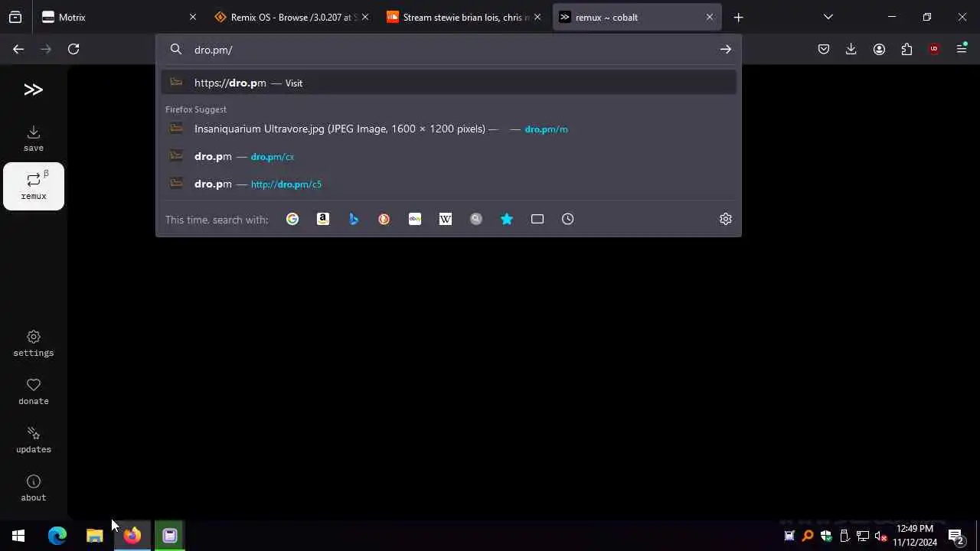The width and height of the screenshot is (980, 551).
Task: Show the Firefox downloads panel
Action: 851,49
